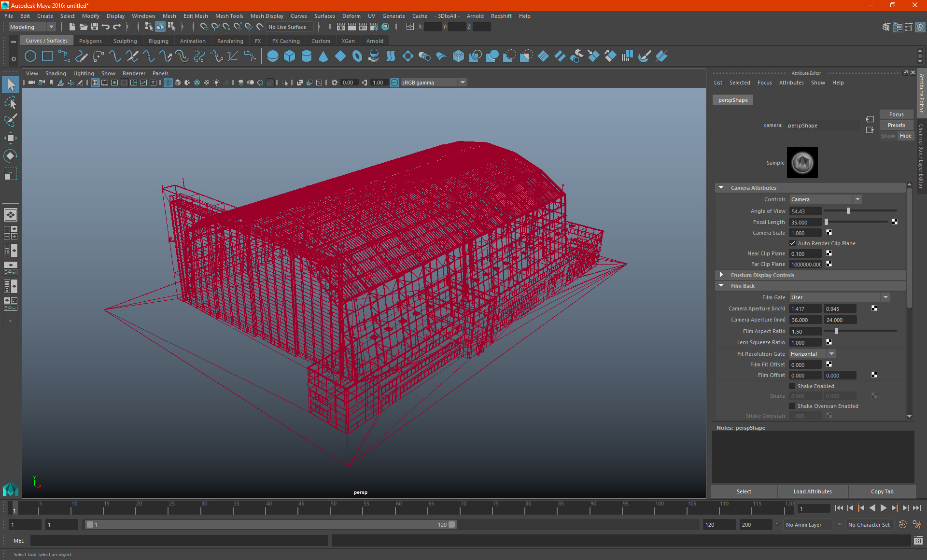Click the Load Attributes button
Screen dimensions: 927x560
813,491
